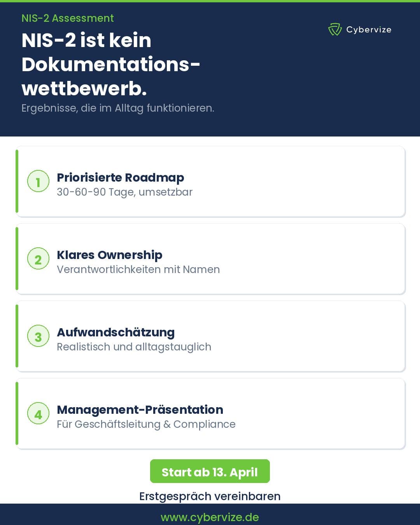Open the www.cybervize.de website link
The image size is (420, 525).
(x=210, y=517)
